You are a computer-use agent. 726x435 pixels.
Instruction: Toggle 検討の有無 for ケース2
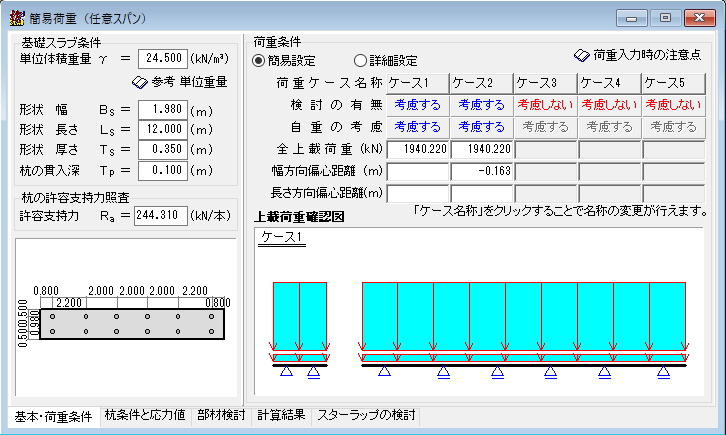click(482, 105)
